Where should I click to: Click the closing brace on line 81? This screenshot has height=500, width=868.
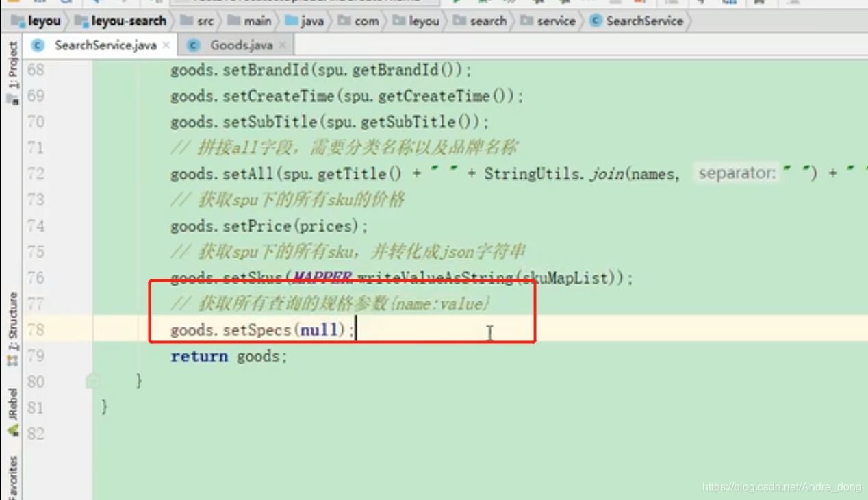(105, 408)
